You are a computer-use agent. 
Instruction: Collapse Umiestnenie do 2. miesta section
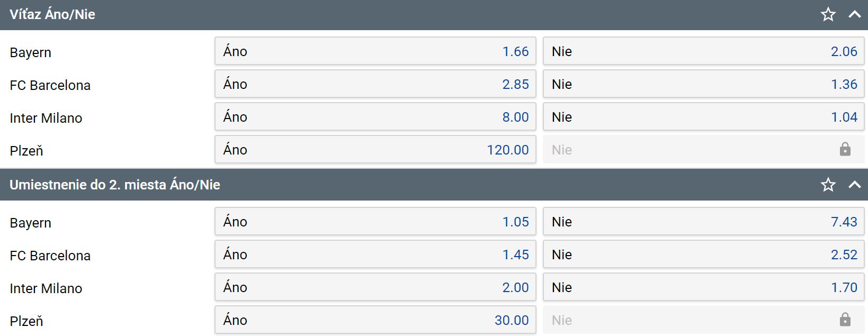[x=854, y=185]
